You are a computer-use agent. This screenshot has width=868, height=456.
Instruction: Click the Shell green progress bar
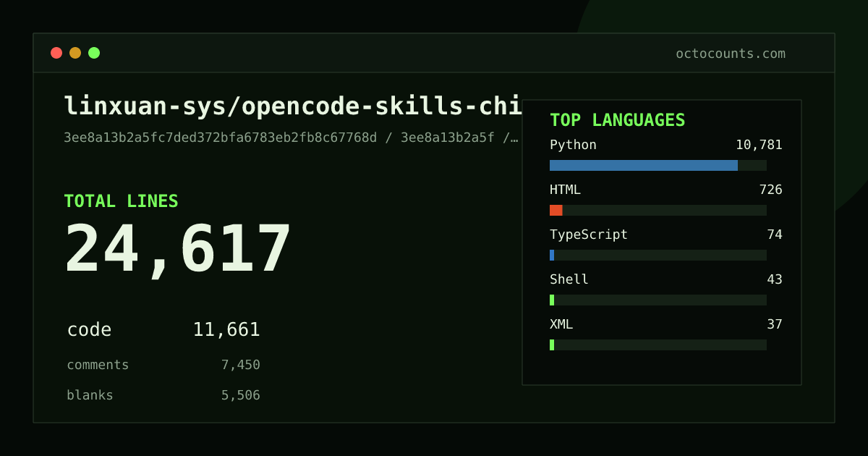[552, 300]
